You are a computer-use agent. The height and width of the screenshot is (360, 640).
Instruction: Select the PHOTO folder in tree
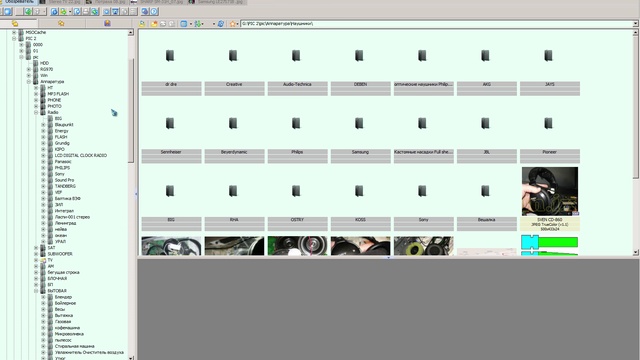point(54,106)
